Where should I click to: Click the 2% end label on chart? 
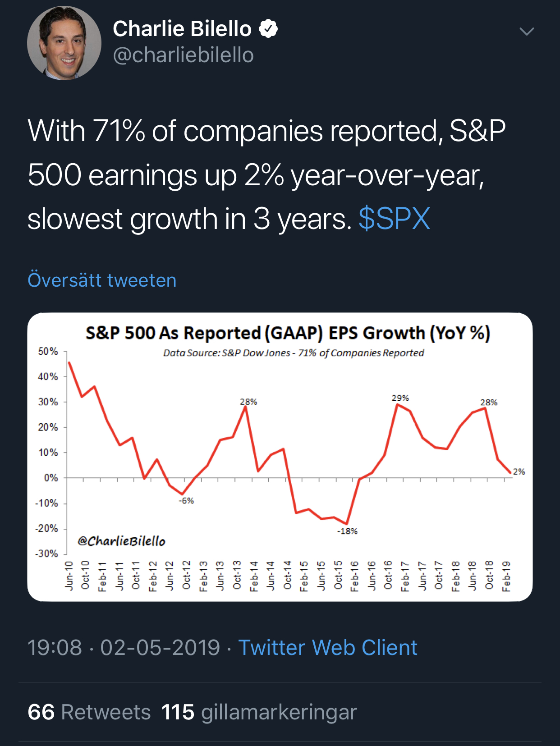click(519, 471)
